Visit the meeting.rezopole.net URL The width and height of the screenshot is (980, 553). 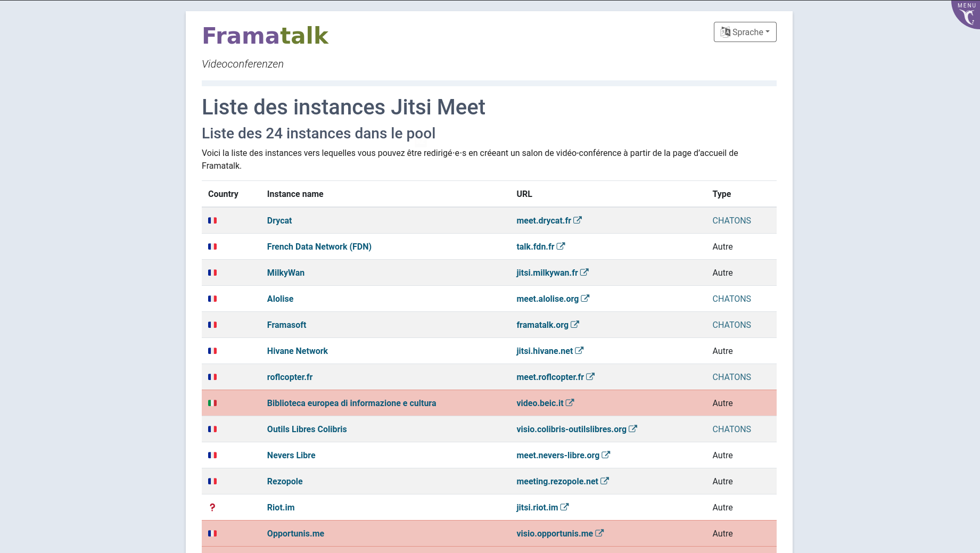pos(557,481)
